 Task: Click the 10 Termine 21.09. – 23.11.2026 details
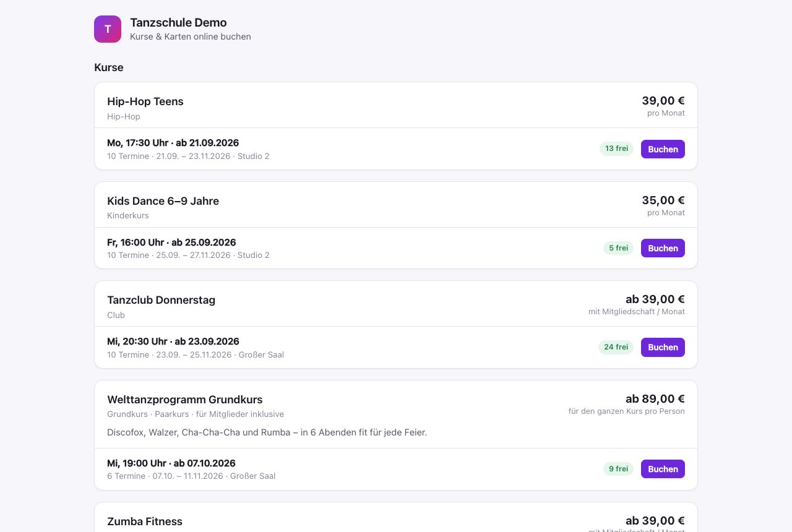pos(188,157)
